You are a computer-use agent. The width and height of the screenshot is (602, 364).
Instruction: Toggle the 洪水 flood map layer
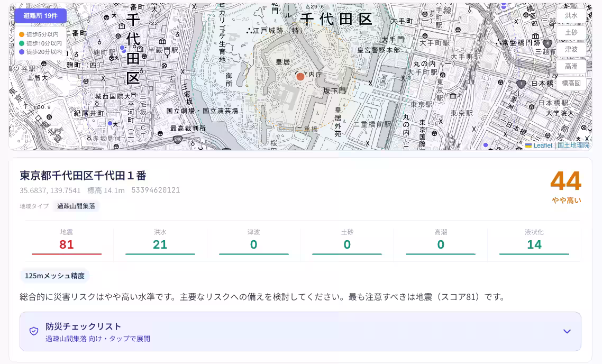pos(571,16)
